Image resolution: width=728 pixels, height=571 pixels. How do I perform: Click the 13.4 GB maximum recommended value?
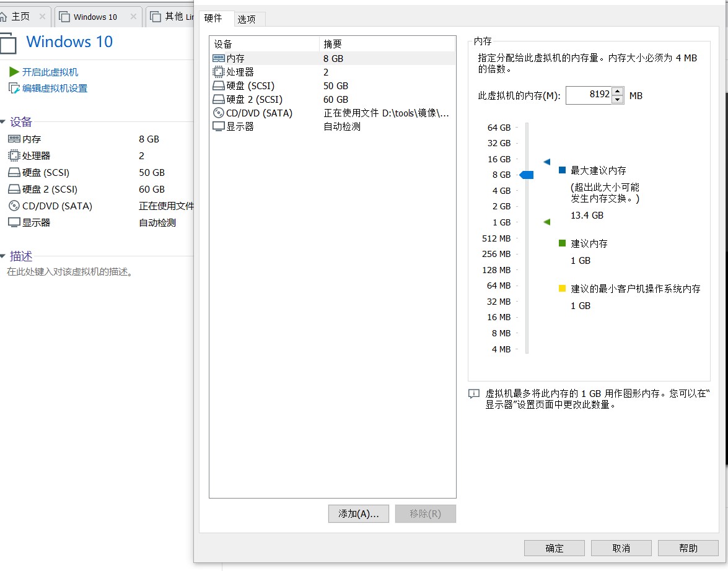coord(587,216)
